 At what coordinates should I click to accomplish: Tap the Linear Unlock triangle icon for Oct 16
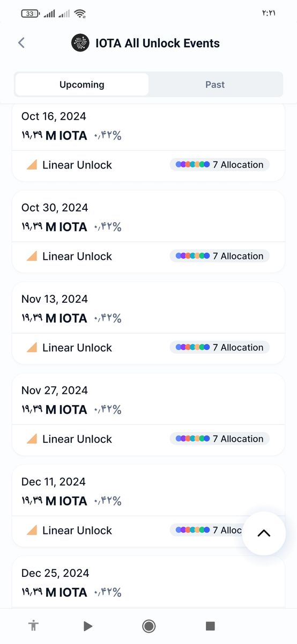[32, 165]
